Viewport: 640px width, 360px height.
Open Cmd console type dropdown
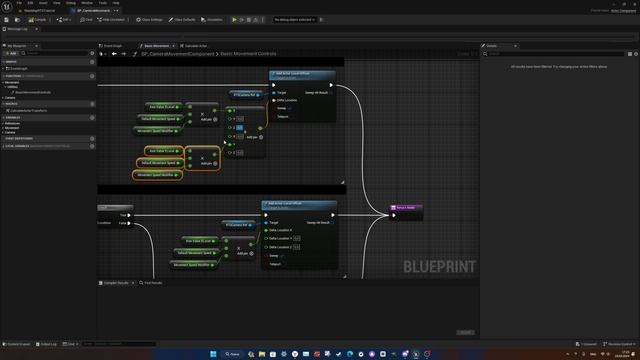[70, 344]
